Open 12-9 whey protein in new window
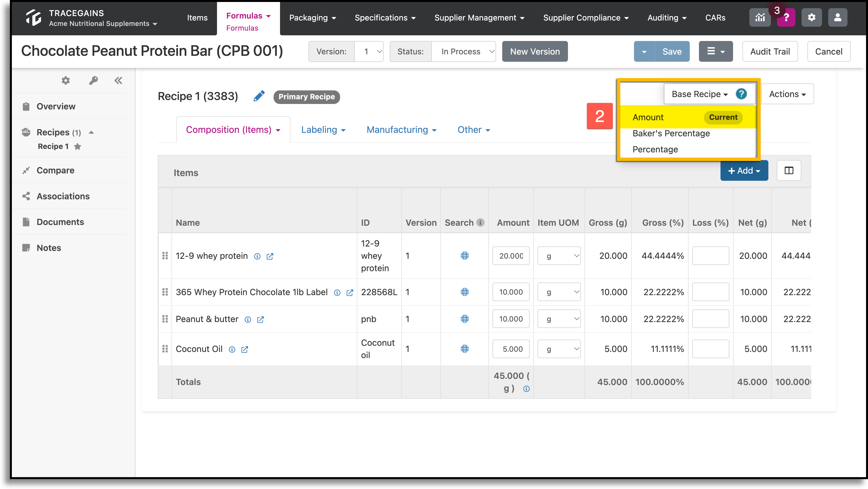Screen dimensions: 868x489 pyautogui.click(x=270, y=256)
